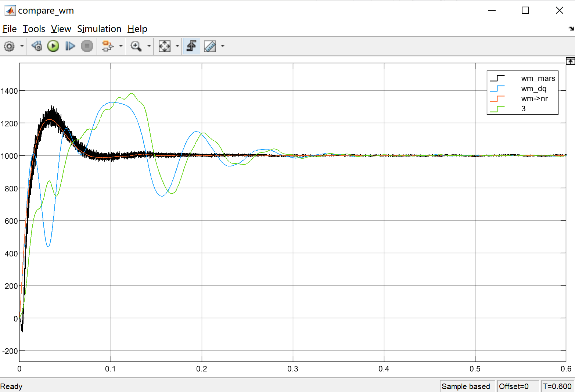Stop the simulation with the Stop button
The image size is (575, 392).
click(x=87, y=46)
